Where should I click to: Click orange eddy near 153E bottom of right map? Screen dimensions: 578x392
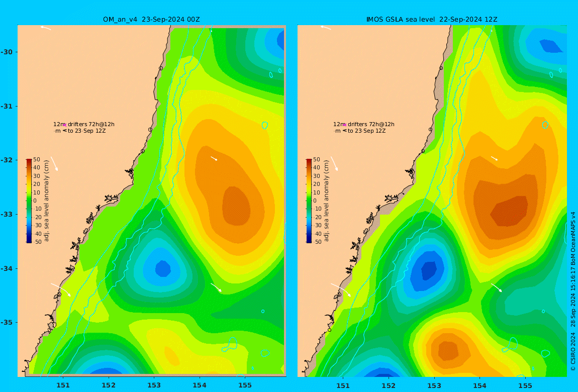pyautogui.click(x=448, y=350)
